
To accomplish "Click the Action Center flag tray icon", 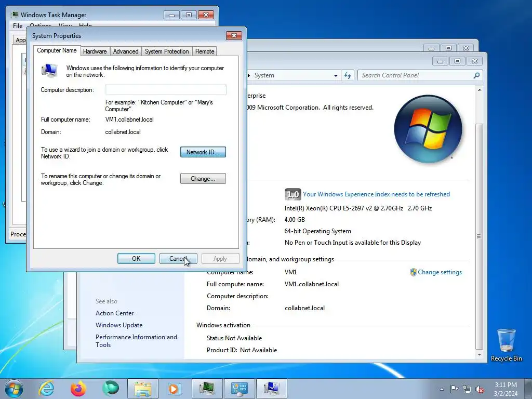I will 454,389.
